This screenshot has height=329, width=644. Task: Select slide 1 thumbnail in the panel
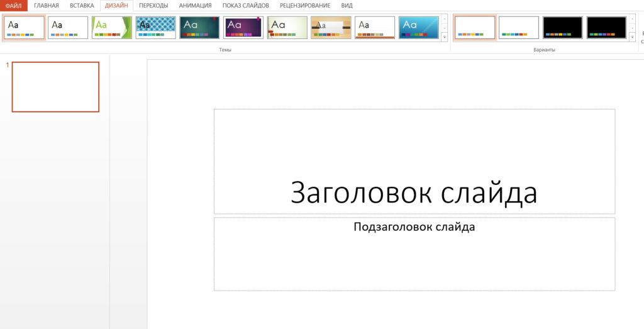point(55,87)
